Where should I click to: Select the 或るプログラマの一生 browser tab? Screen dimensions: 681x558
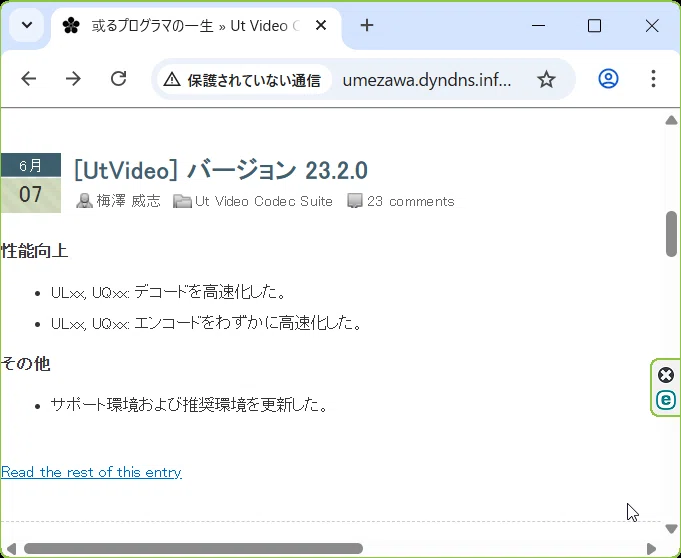coord(196,26)
